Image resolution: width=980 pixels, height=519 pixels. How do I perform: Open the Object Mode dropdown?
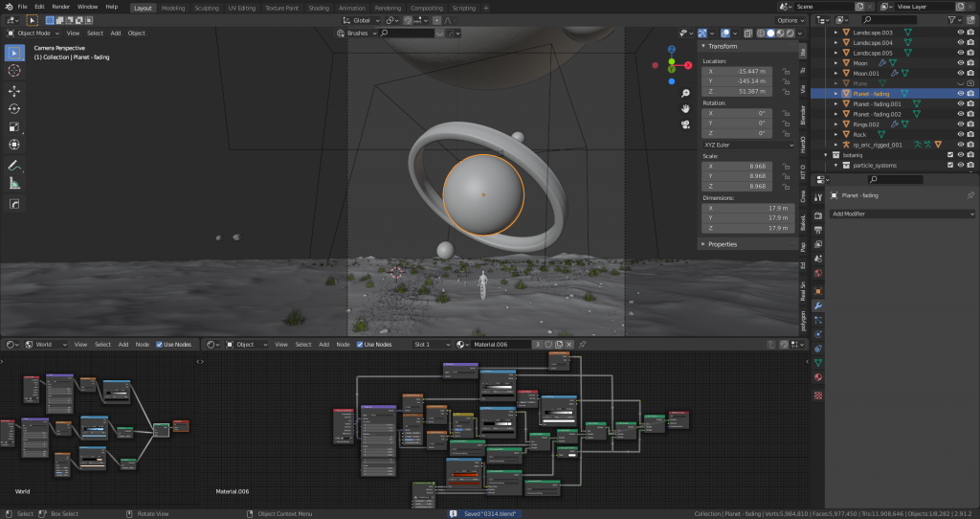point(33,34)
